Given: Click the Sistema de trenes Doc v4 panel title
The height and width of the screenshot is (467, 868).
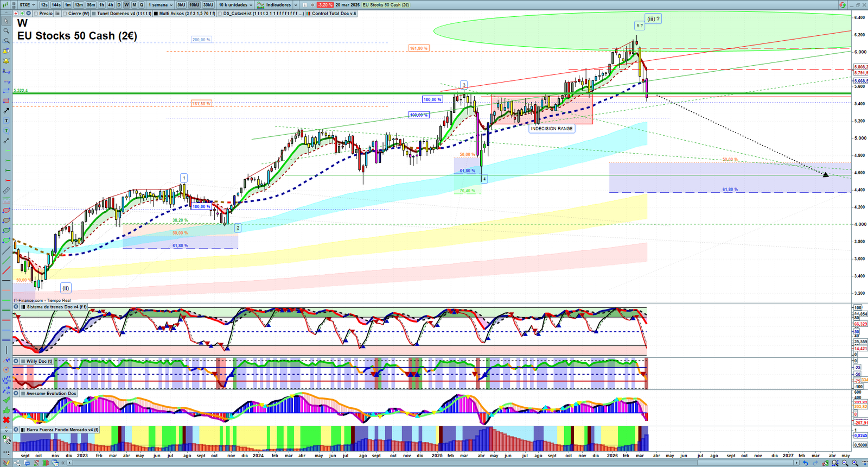Looking at the screenshot, I should [56, 307].
